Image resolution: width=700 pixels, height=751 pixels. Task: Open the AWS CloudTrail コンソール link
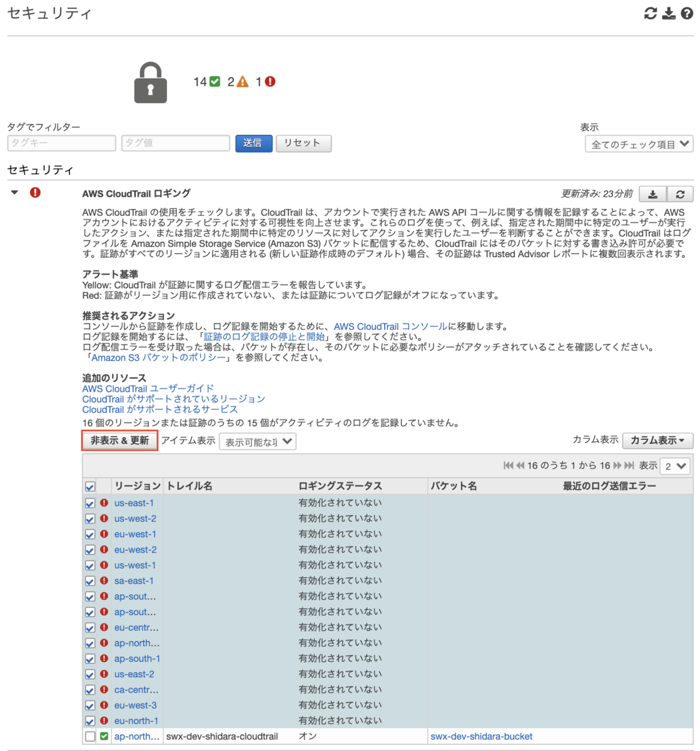[x=390, y=327]
